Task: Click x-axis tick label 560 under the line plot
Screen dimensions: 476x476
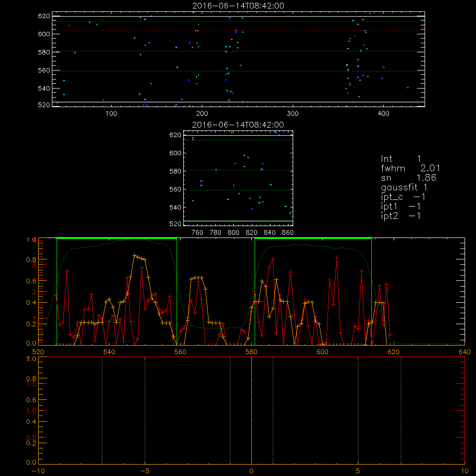Action: tap(180, 352)
